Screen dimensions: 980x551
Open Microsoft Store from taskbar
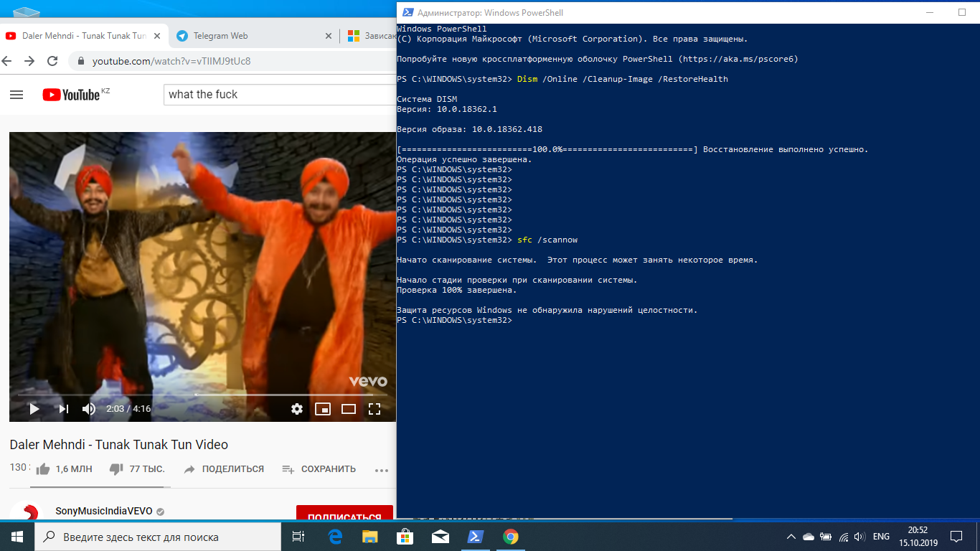click(405, 537)
